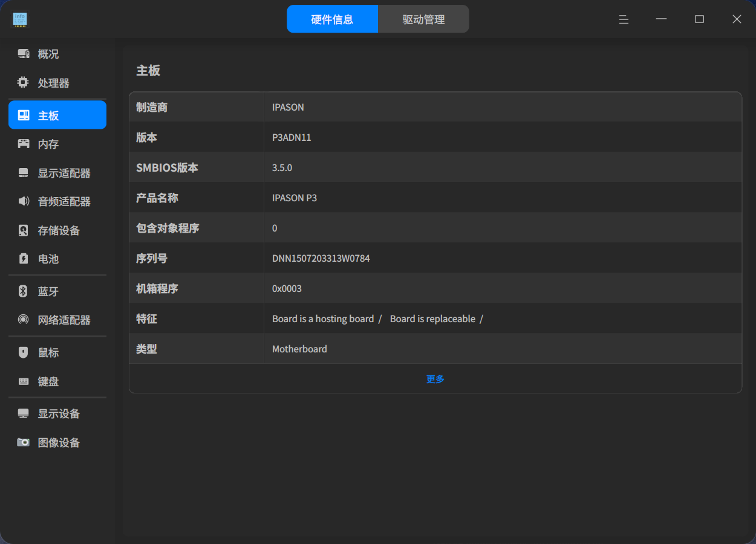The image size is (756, 544).
Task: Open the 概况 overview page
Action: (x=57, y=54)
